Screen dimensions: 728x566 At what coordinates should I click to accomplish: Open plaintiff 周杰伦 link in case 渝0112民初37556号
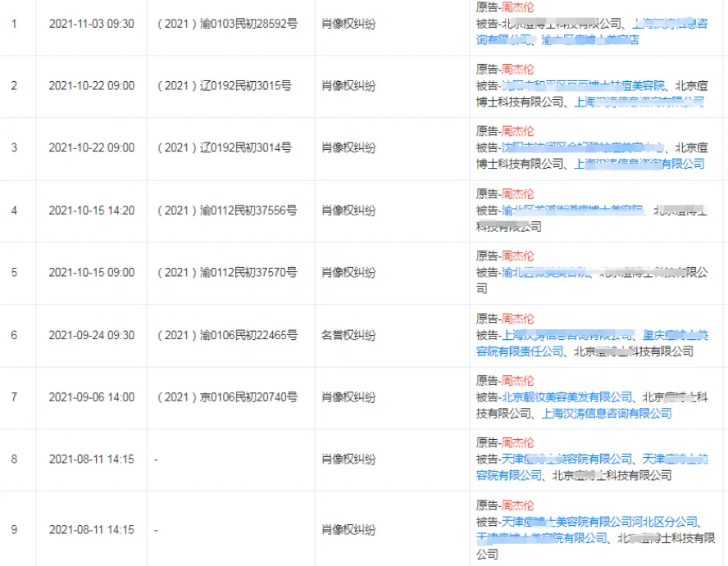(517, 194)
